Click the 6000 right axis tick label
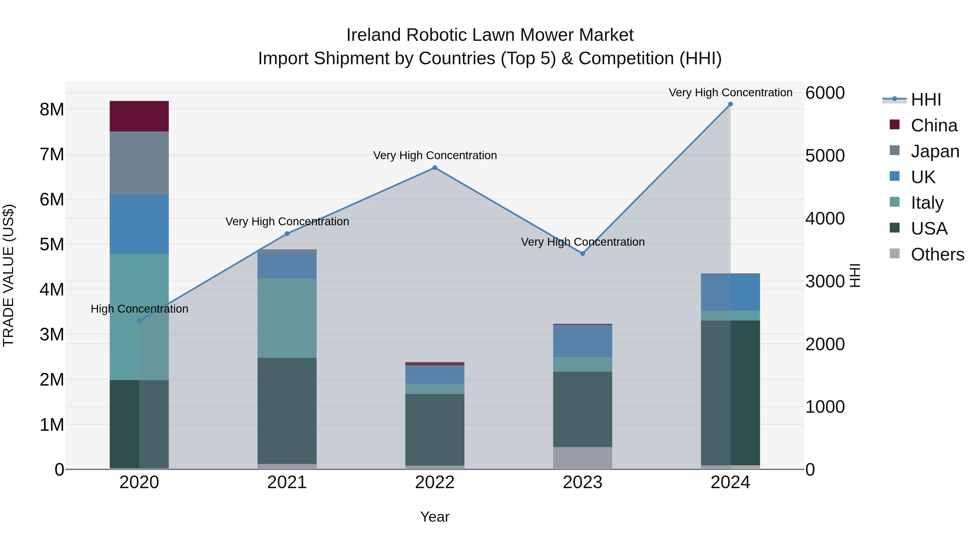 pyautogui.click(x=825, y=93)
